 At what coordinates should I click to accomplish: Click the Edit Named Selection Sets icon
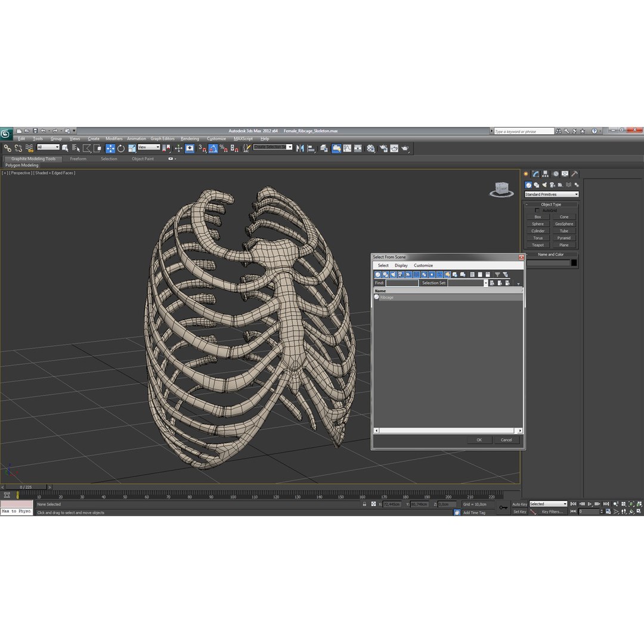point(246,148)
